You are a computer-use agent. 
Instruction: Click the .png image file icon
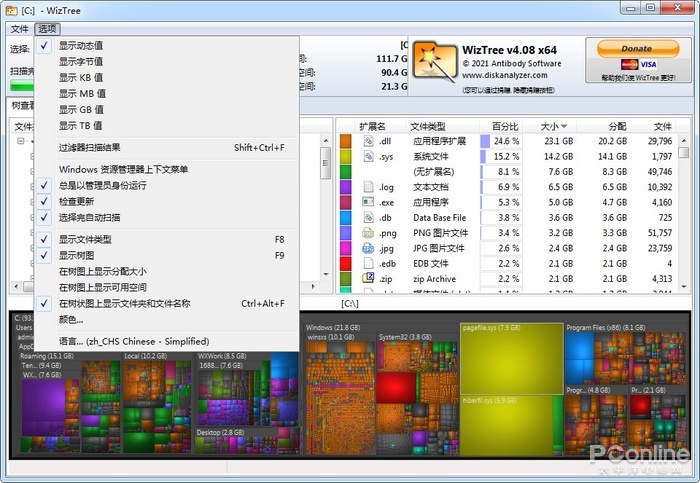(x=368, y=233)
